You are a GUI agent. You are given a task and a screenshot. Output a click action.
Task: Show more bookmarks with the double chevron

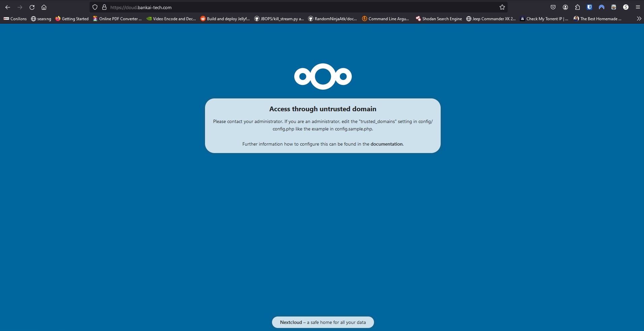pyautogui.click(x=639, y=19)
